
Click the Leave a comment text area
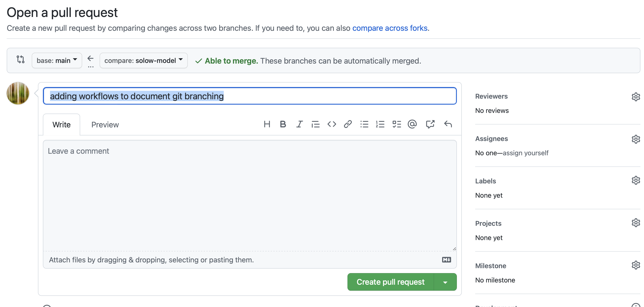tap(249, 195)
